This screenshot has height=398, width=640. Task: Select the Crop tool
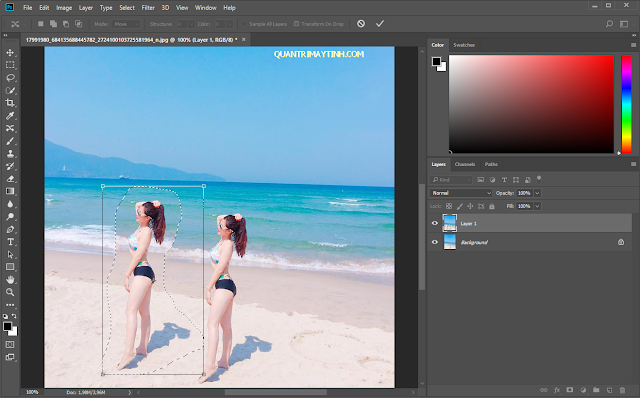tap(10, 103)
